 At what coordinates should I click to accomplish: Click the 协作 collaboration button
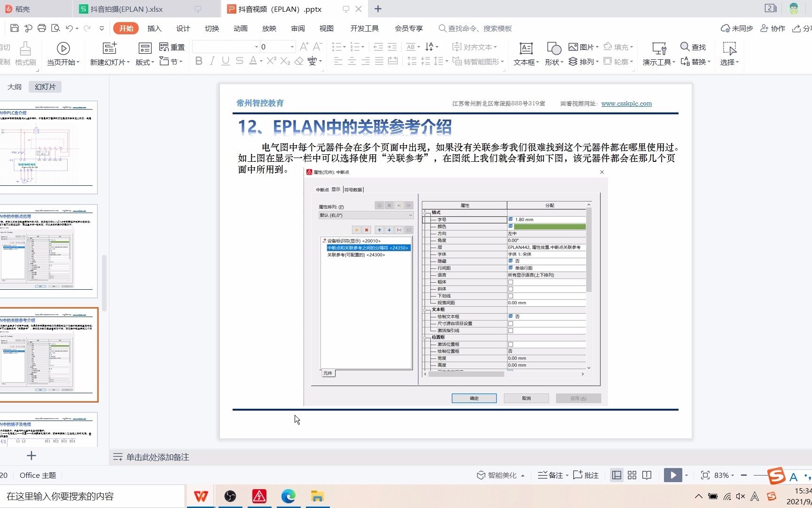[x=773, y=28]
